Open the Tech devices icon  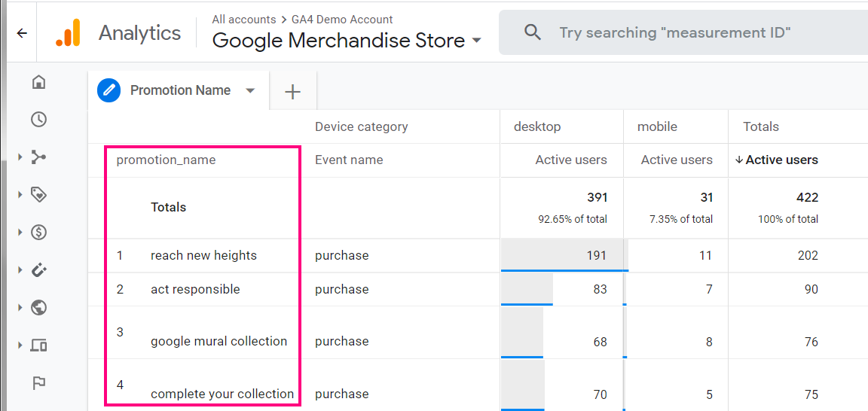38,346
